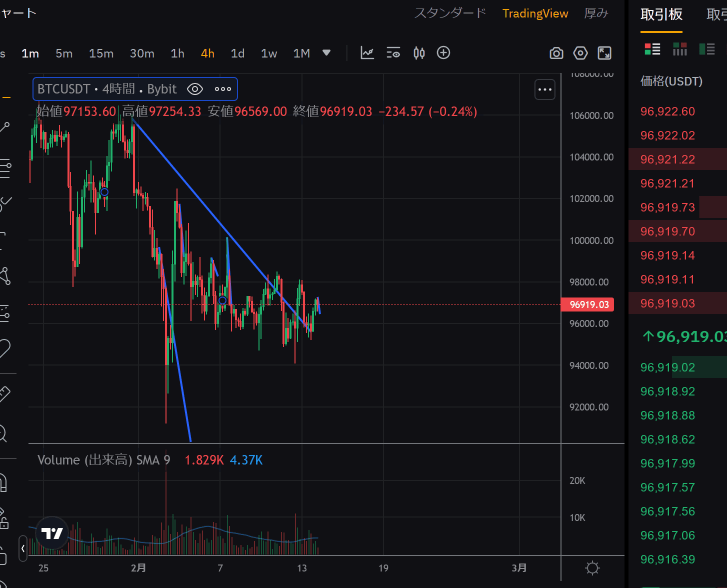Open chart settings hexagon icon
This screenshot has width=727, height=588.
(x=580, y=53)
